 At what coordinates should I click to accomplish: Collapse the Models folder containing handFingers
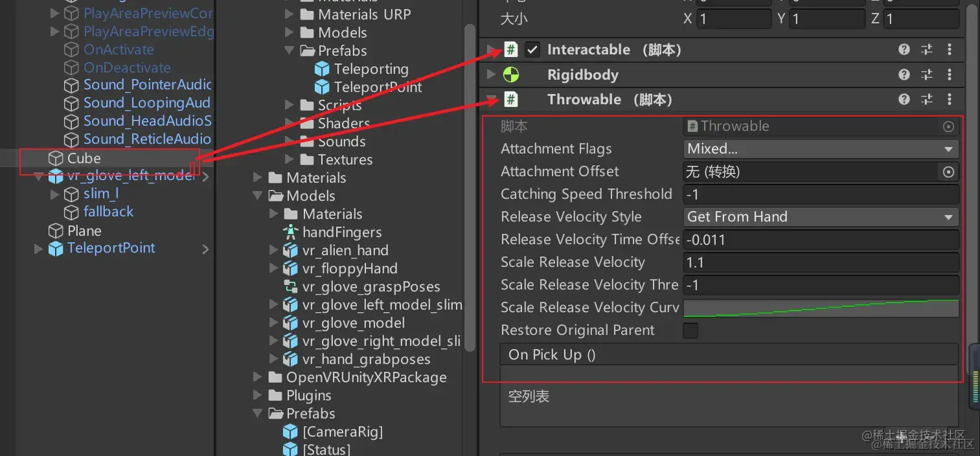[x=258, y=196]
